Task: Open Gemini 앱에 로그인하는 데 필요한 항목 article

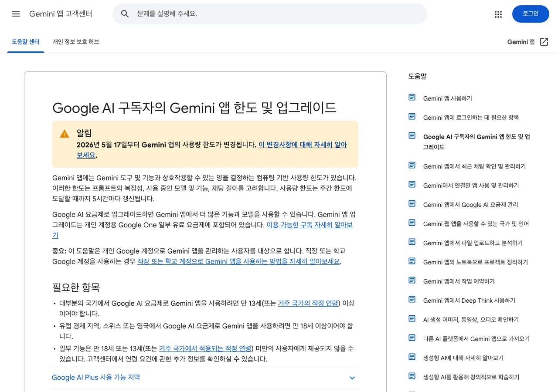Action: (471, 118)
